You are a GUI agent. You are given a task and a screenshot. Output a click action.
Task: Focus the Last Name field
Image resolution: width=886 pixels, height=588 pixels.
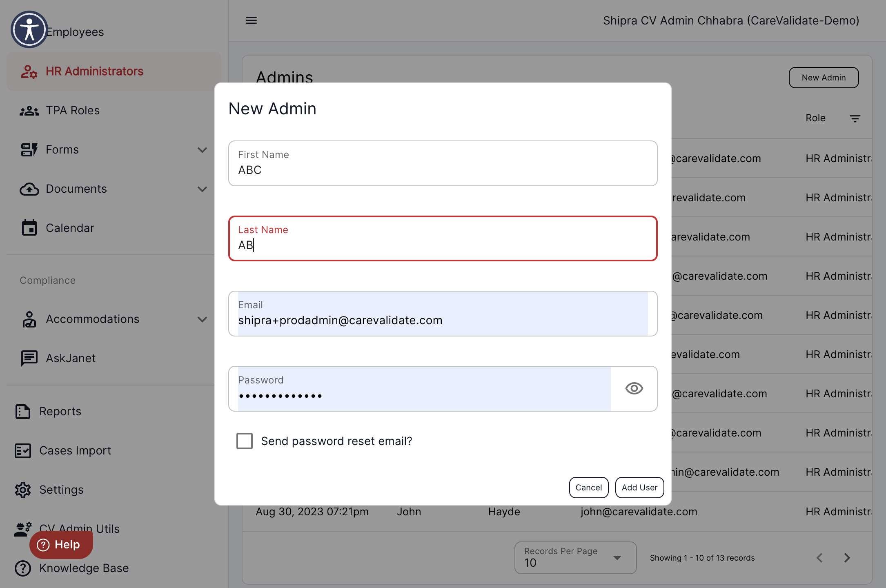coord(443,238)
